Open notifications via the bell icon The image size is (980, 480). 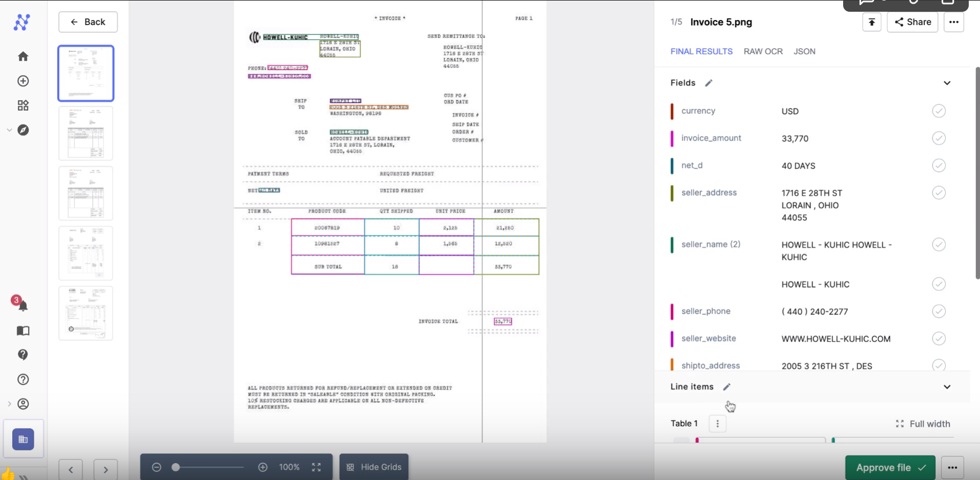point(22,305)
